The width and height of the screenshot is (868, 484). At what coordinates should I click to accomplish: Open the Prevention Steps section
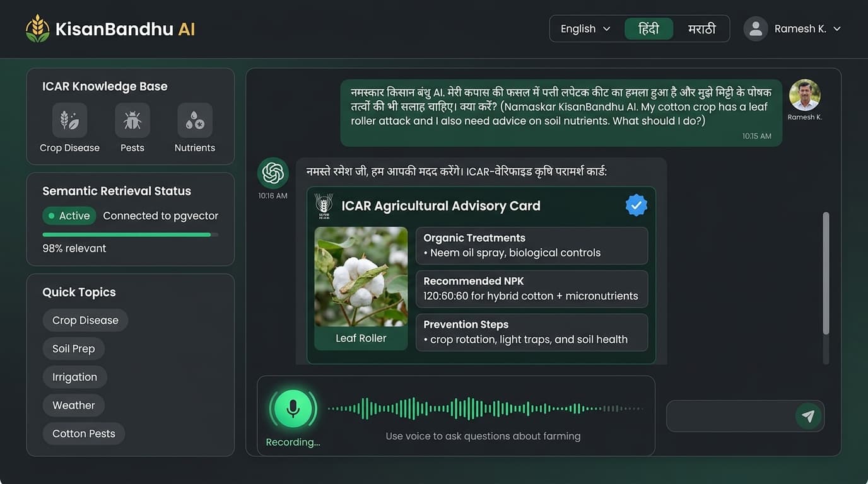point(532,332)
